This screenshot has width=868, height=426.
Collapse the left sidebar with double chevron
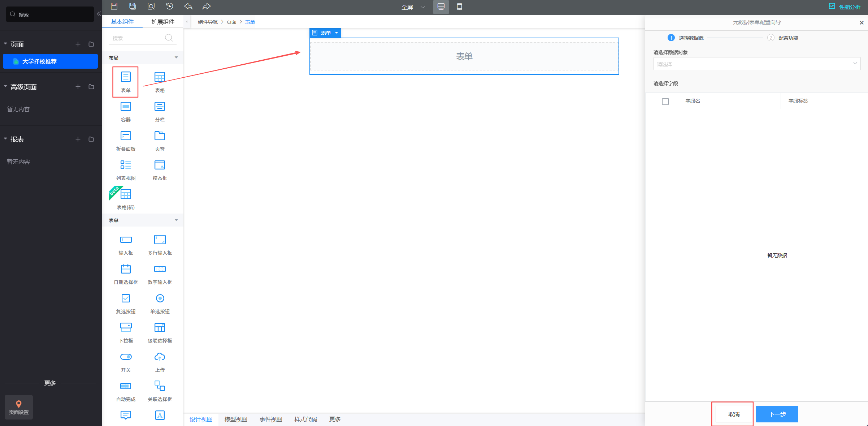click(99, 14)
